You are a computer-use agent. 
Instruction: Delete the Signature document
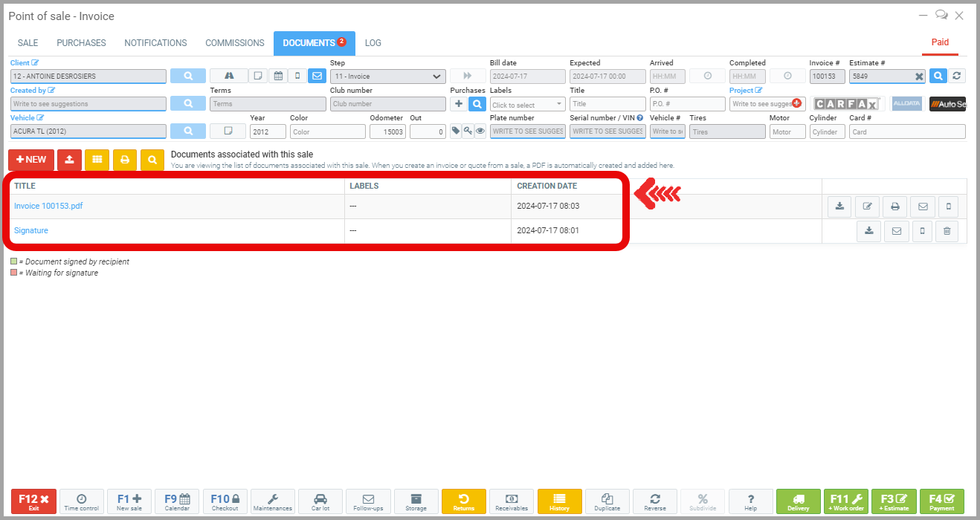coord(947,231)
